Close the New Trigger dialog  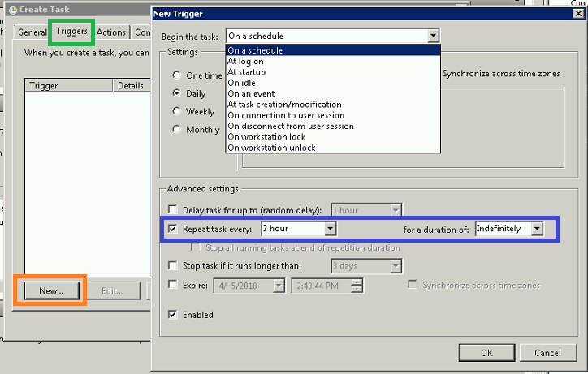pos(578,14)
